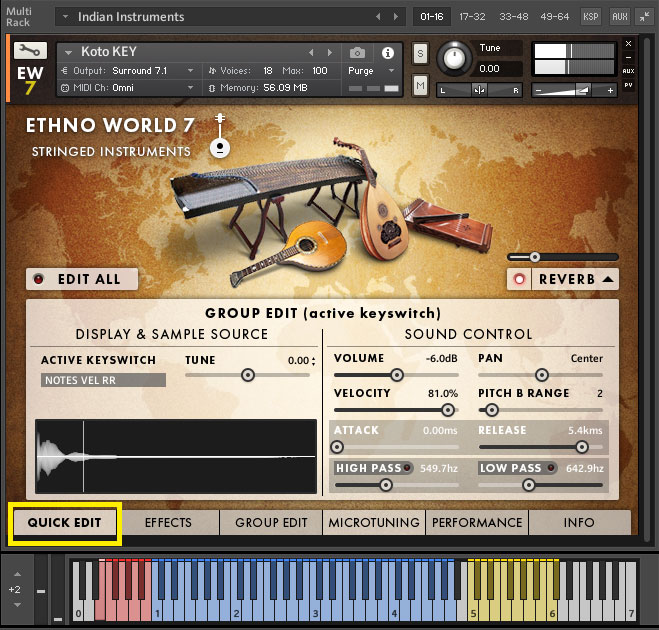Viewport: 659px width, 630px height.
Task: Open the Performance tab
Action: point(477,522)
